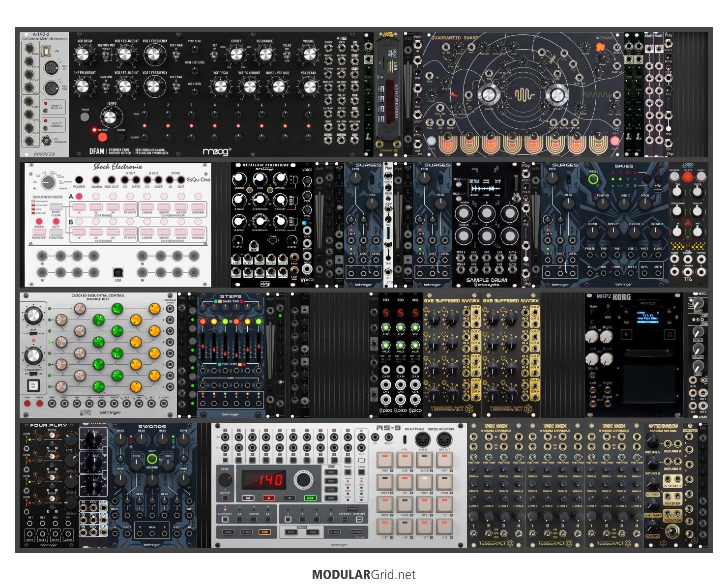The image size is (728, 585).
Task: Click the USB port on the Doepfer A-192-2
Action: pyautogui.click(x=47, y=50)
